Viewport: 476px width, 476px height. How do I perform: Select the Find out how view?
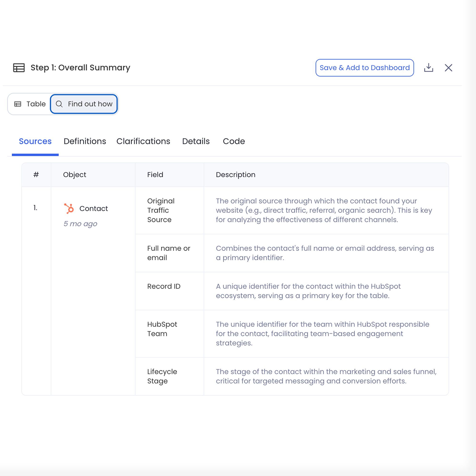tap(84, 104)
